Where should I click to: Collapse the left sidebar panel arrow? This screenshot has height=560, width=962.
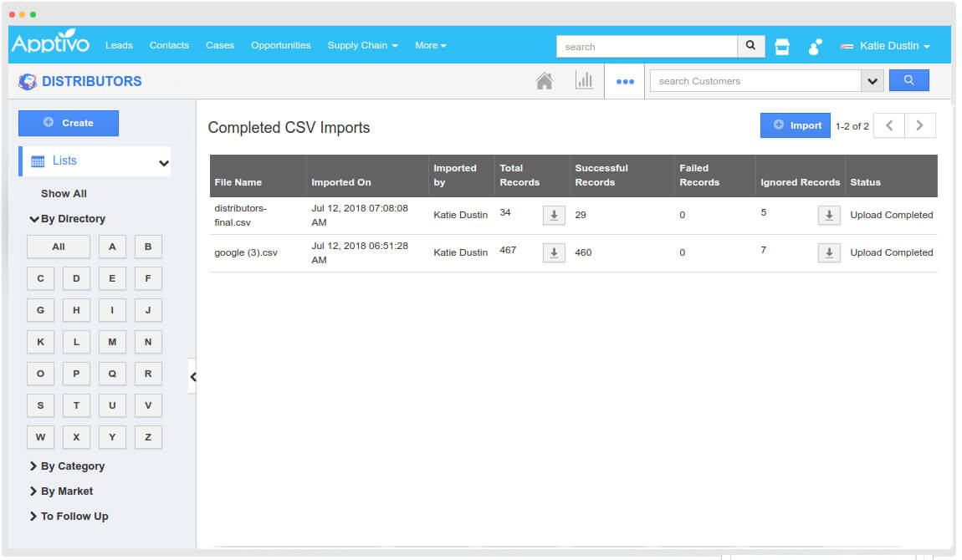[x=192, y=376]
